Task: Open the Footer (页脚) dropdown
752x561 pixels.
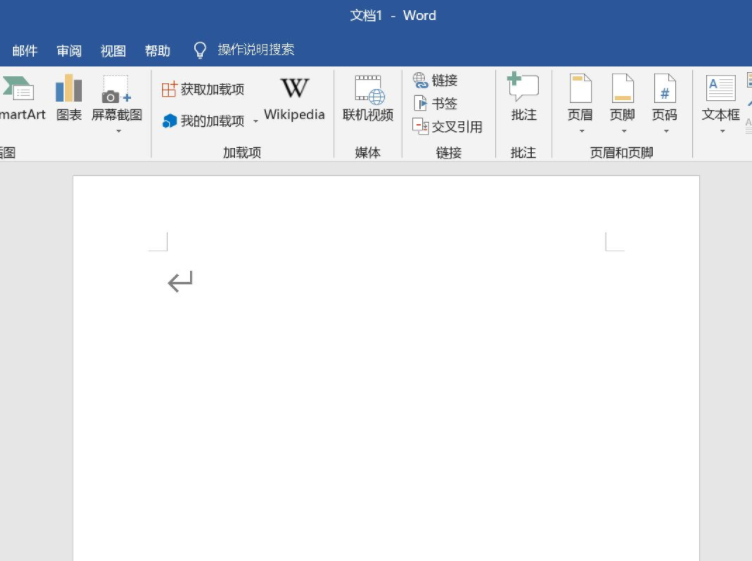Action: tap(622, 131)
